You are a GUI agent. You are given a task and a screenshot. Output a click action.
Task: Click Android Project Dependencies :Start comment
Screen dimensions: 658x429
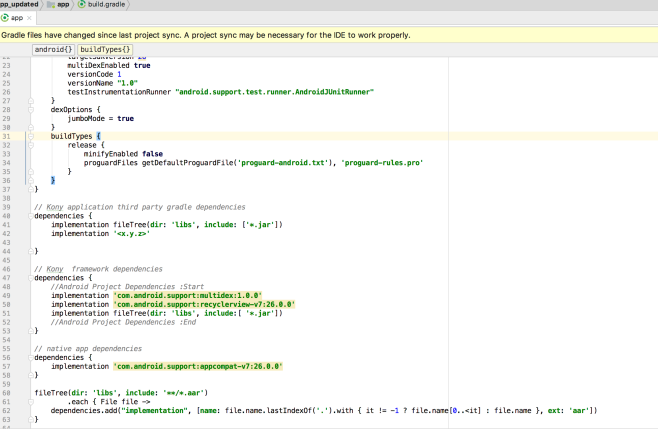[127, 287]
